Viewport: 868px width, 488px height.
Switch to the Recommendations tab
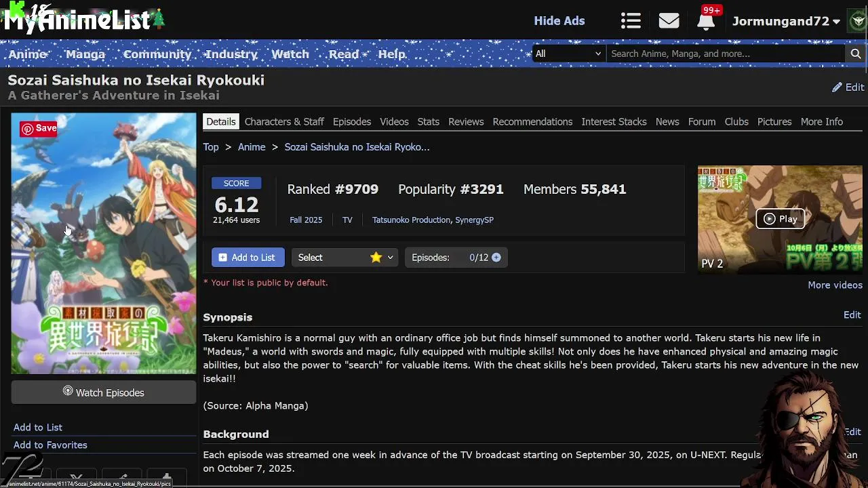click(532, 122)
